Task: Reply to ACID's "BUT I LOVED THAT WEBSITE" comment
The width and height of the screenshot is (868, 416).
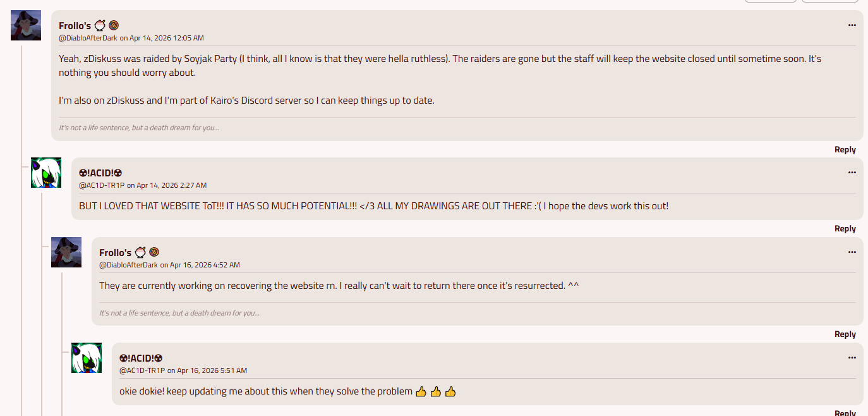Action: [845, 229]
